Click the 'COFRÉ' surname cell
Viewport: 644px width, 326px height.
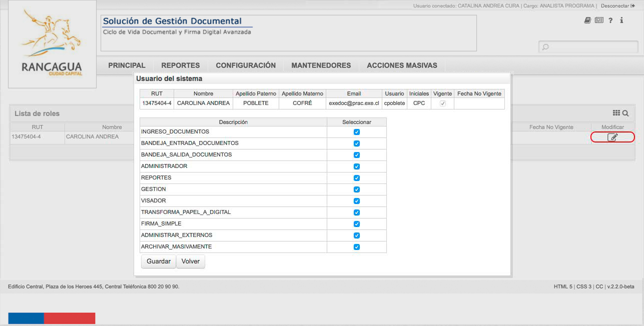[x=302, y=103]
